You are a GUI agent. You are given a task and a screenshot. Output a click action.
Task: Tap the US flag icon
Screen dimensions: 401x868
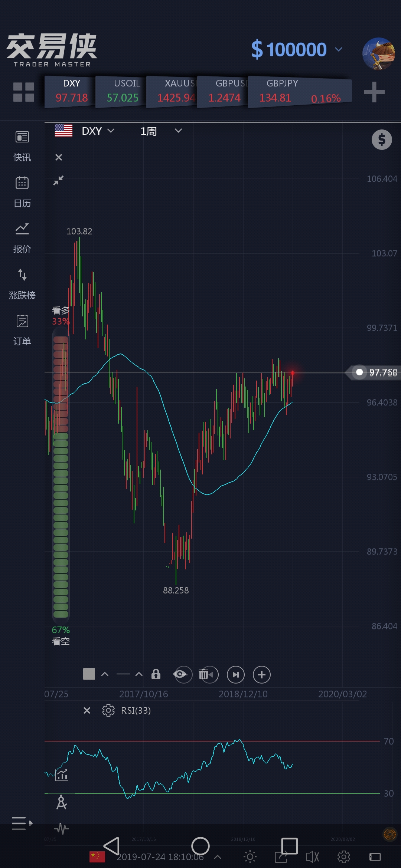click(63, 131)
